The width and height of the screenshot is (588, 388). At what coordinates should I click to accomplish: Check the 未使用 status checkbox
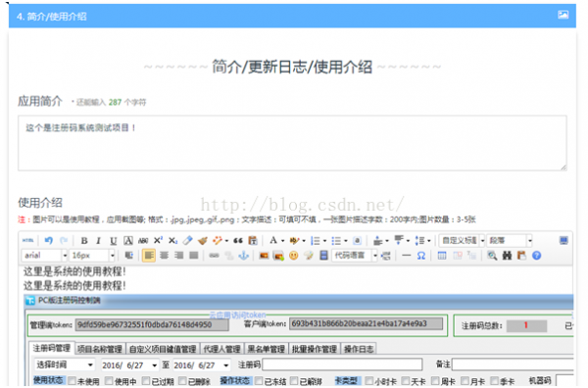click(x=72, y=381)
